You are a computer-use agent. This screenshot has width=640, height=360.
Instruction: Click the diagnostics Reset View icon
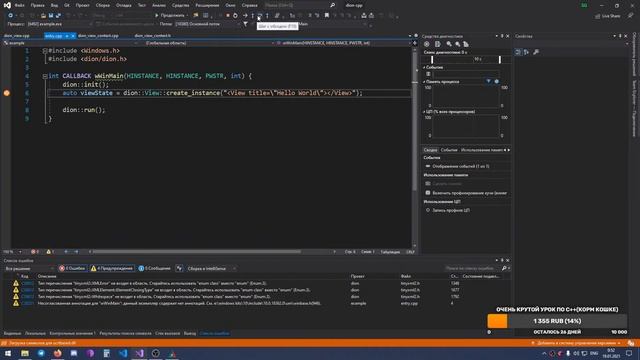[466, 44]
